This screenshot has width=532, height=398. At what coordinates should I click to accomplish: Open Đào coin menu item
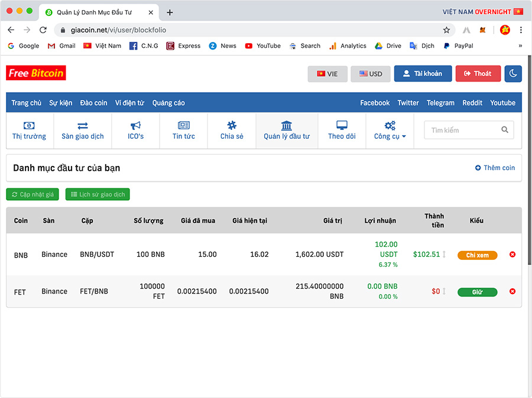point(93,103)
